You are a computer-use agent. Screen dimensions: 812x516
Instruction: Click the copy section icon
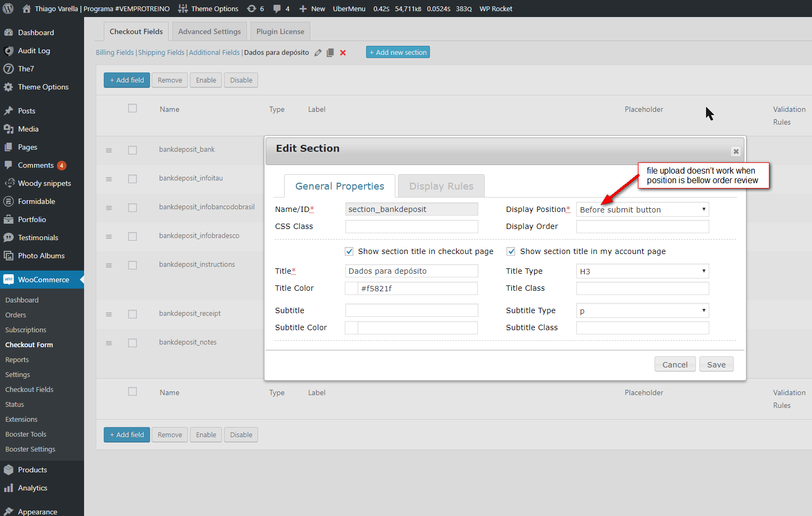(x=330, y=53)
